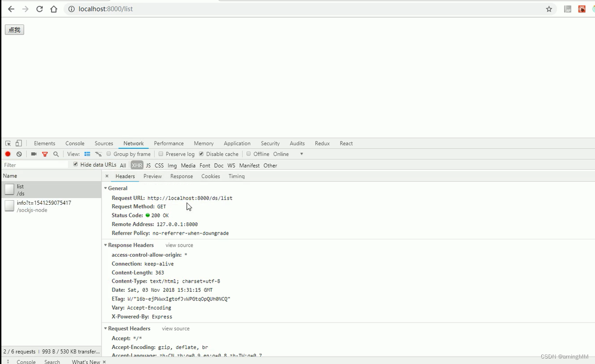Image resolution: width=595 pixels, height=364 pixels.
Task: Open the Console panel tab
Action: coord(75,143)
